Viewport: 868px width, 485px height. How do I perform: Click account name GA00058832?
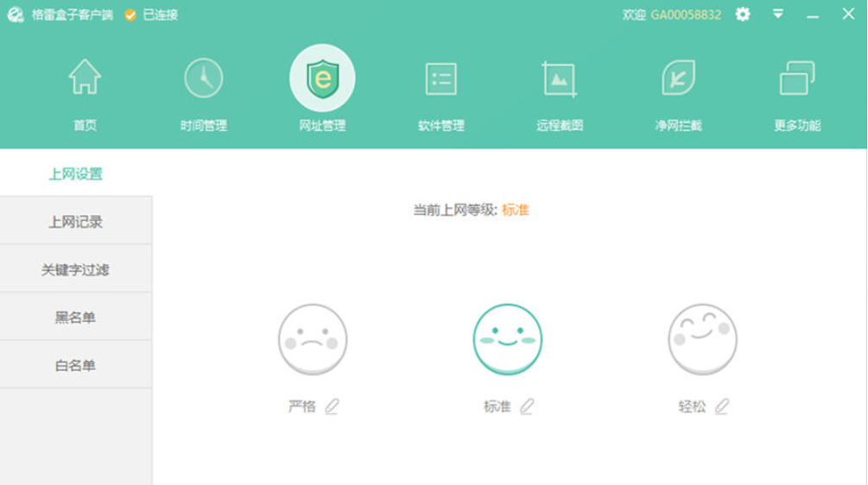(686, 15)
